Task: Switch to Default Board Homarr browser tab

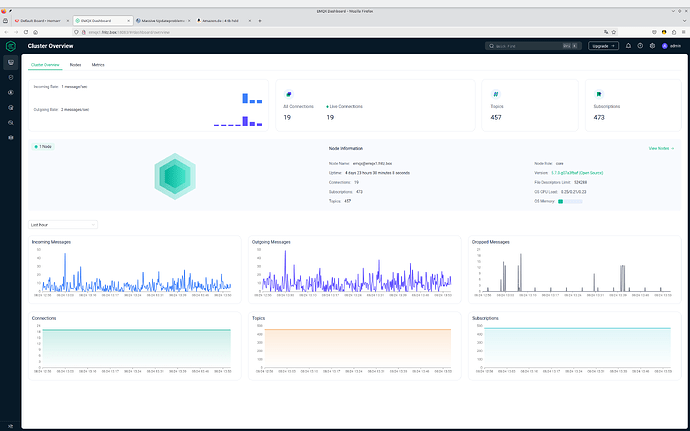Action: (42, 21)
